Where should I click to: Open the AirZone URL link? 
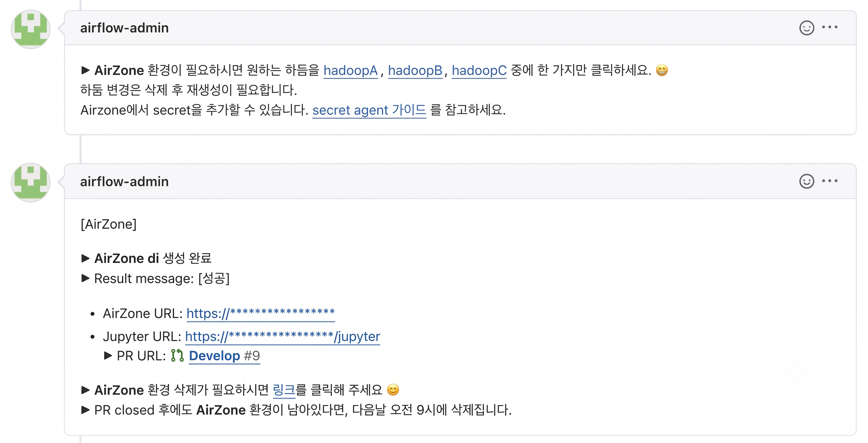261,313
